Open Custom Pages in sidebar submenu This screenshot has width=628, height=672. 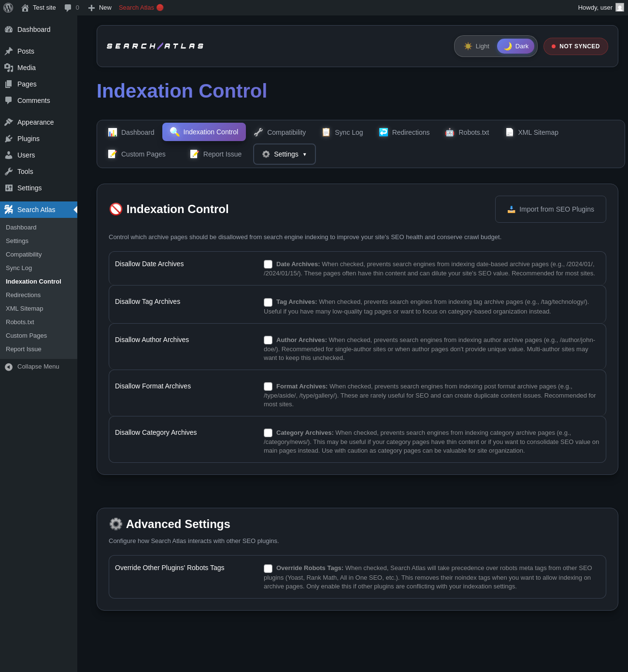click(x=26, y=336)
